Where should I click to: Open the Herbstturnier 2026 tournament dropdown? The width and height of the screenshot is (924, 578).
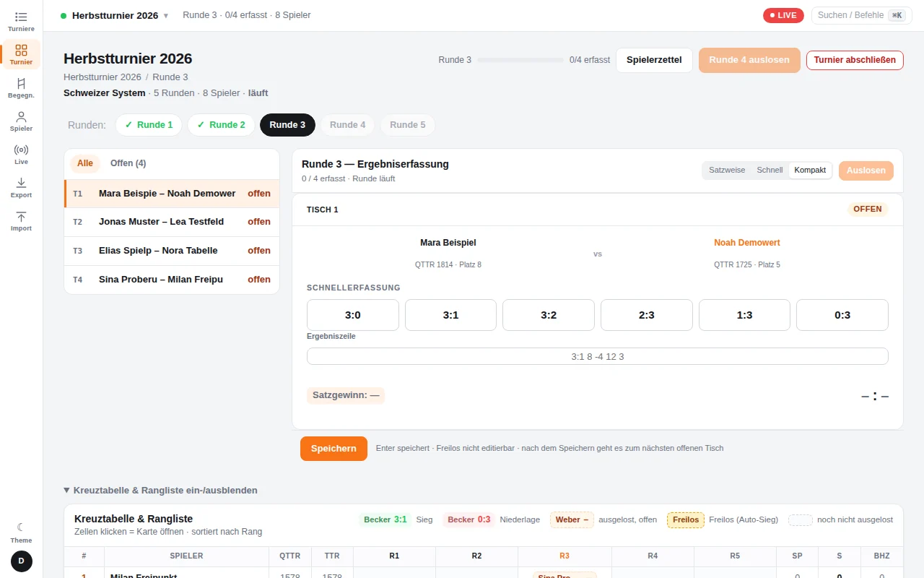(115, 15)
